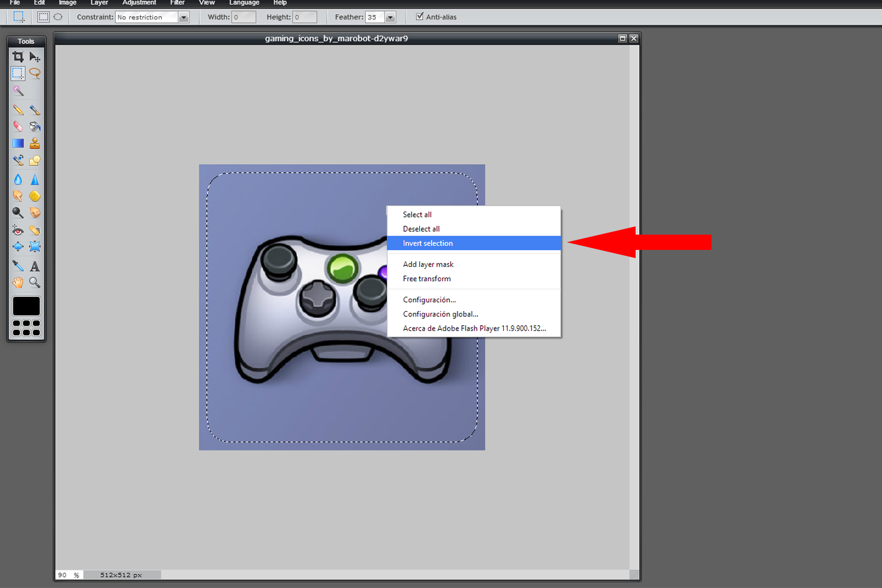Click the document's vertical scrollbar
Viewport: 882px width, 588px height.
point(634,307)
